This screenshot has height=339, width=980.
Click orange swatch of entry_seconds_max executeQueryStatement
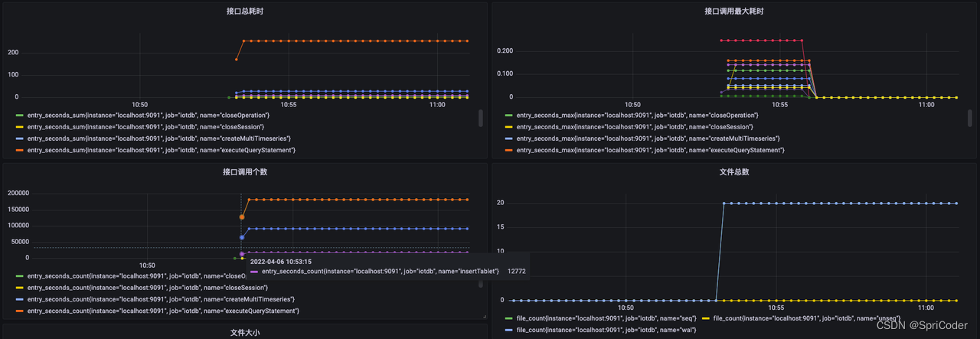[x=509, y=150]
